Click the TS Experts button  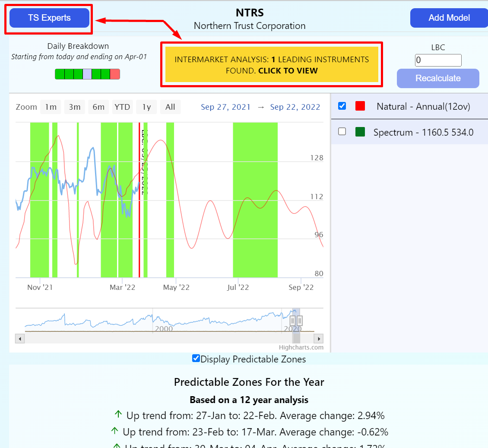[x=49, y=18]
